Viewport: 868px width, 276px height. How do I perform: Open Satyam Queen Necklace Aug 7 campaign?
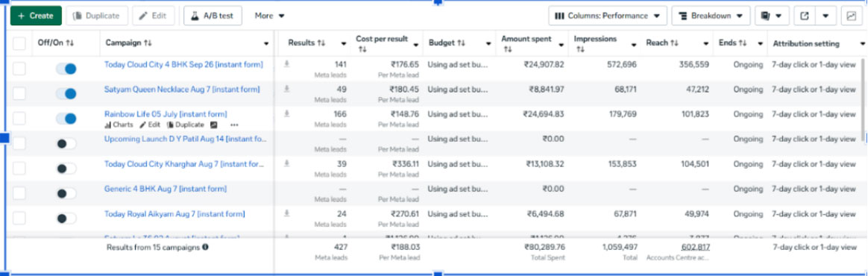182,89
